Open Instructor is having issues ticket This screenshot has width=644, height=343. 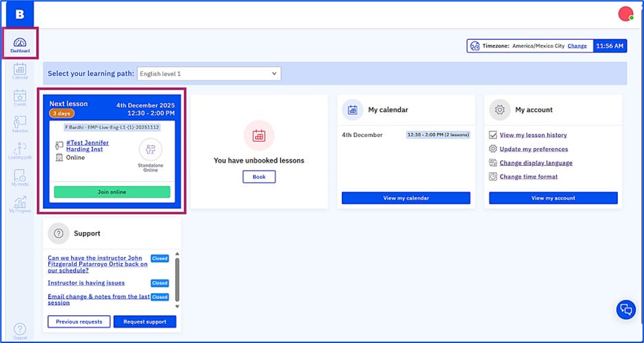(86, 283)
